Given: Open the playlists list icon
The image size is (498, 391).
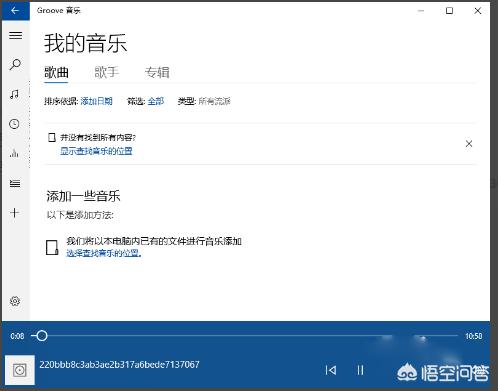Looking at the screenshot, I should [x=15, y=183].
